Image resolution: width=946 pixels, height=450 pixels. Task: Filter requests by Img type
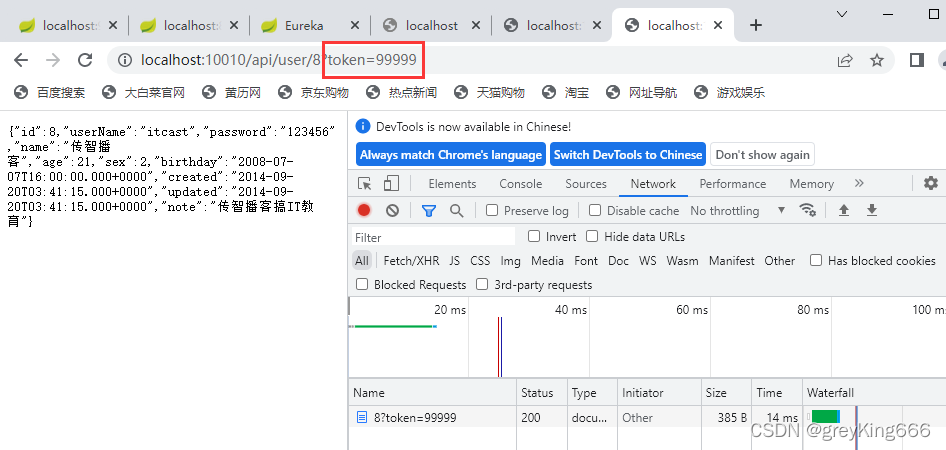(510, 261)
